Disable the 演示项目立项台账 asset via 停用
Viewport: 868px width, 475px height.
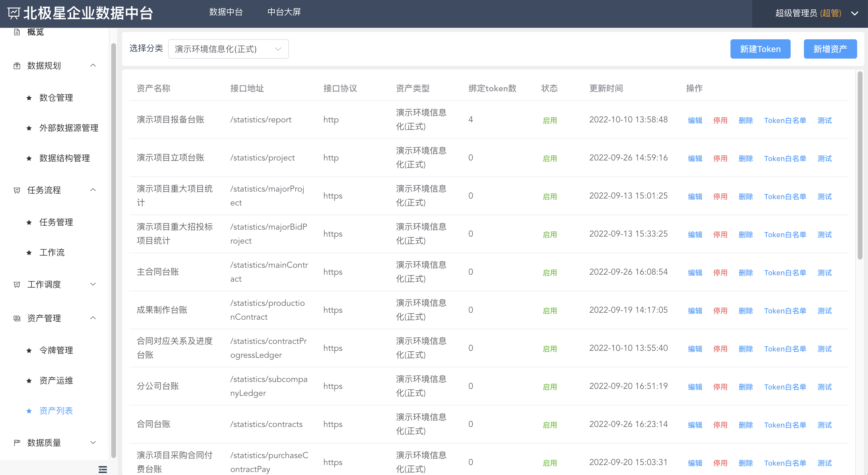[x=720, y=158]
